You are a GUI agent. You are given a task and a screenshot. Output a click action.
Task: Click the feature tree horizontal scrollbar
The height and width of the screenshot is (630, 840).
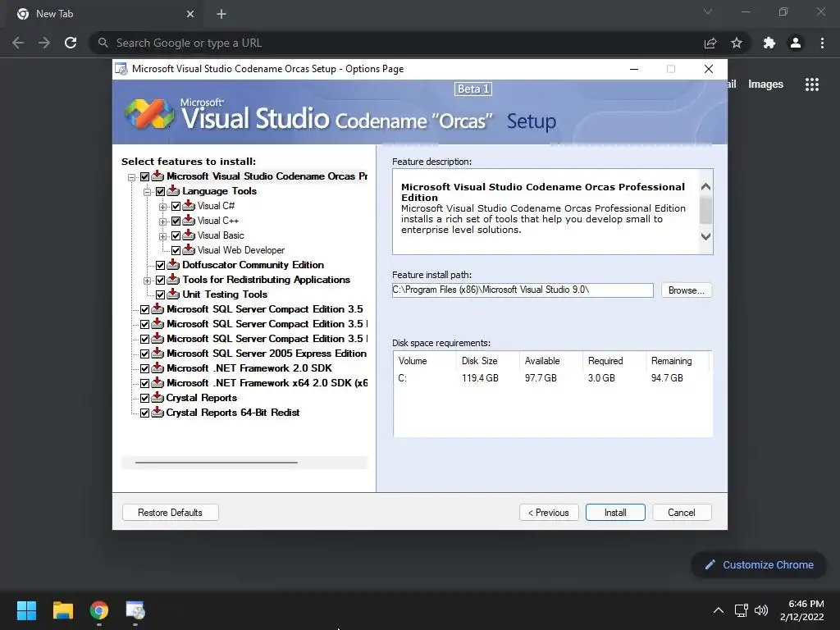pyautogui.click(x=217, y=462)
